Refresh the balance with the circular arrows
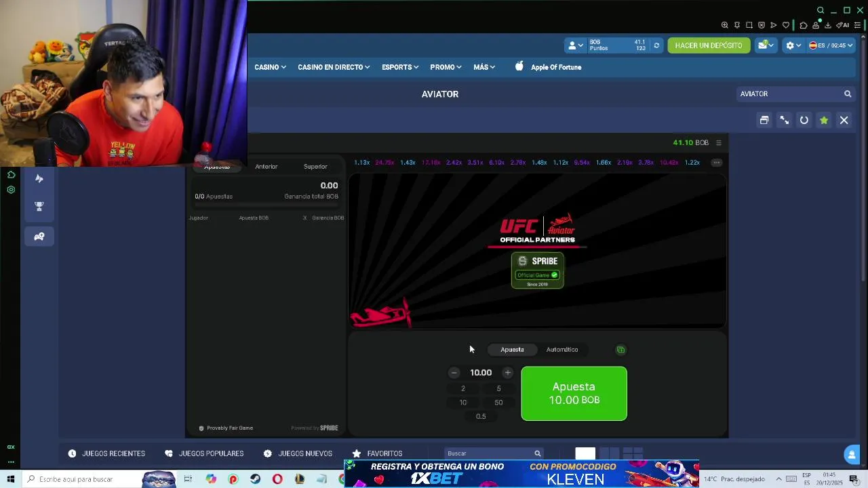868x488 pixels. [656, 45]
